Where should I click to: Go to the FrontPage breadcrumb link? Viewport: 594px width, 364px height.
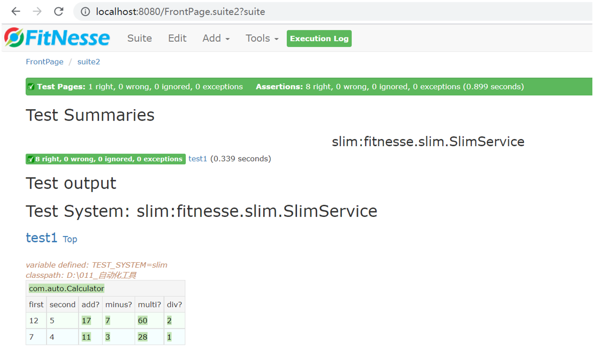click(45, 62)
